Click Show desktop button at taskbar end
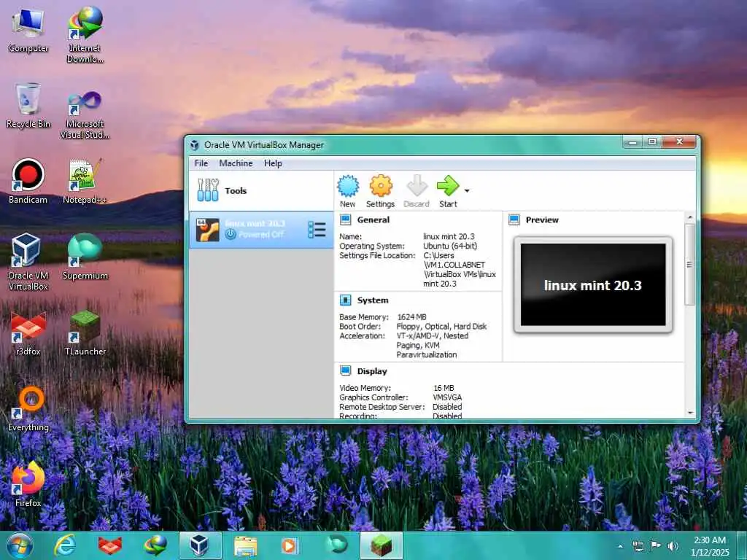747x560 pixels. (742, 545)
